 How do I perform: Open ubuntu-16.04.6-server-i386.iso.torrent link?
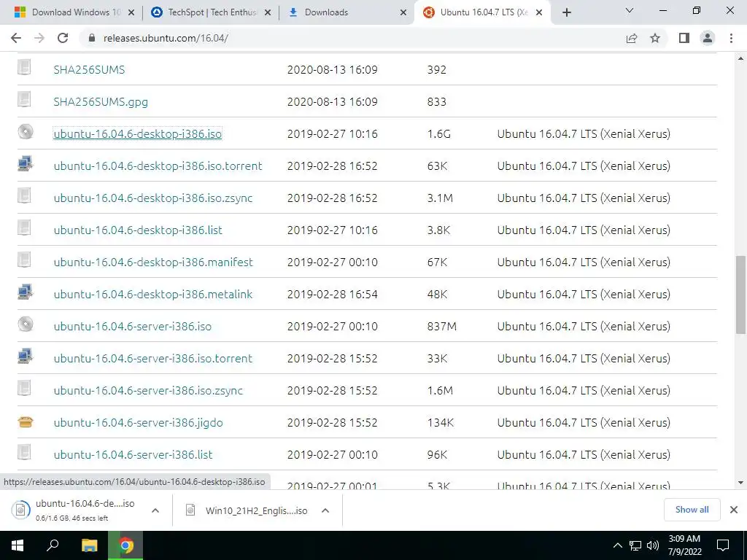[153, 358]
